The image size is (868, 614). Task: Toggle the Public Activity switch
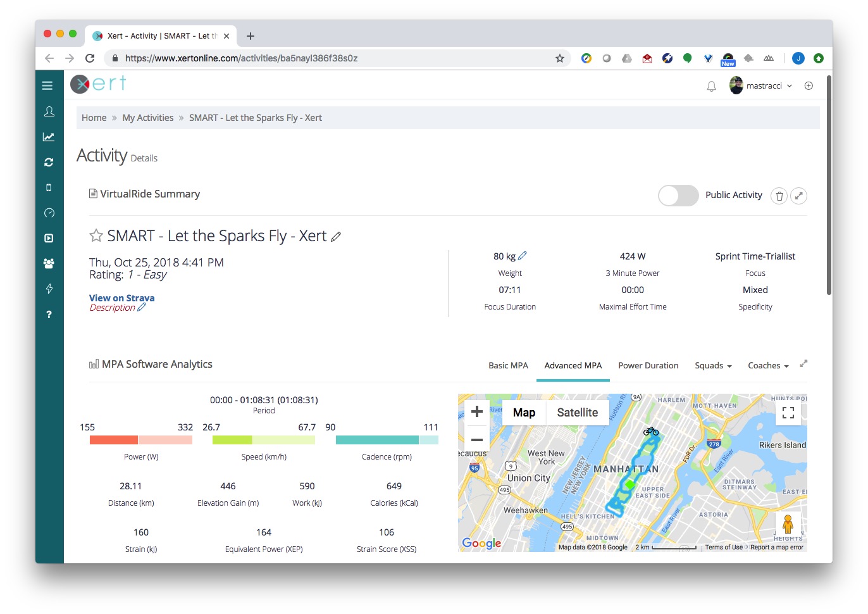click(678, 196)
